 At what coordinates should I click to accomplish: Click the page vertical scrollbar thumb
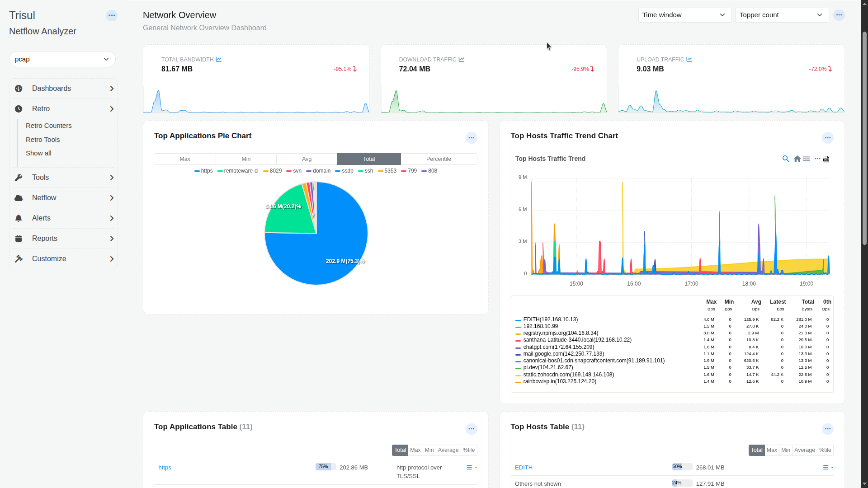click(x=864, y=138)
